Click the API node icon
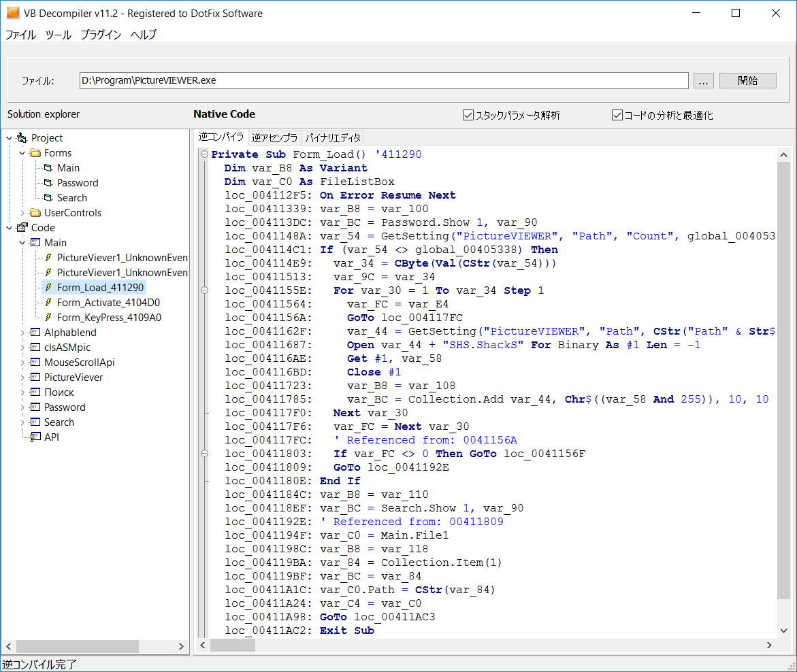 pos(35,437)
